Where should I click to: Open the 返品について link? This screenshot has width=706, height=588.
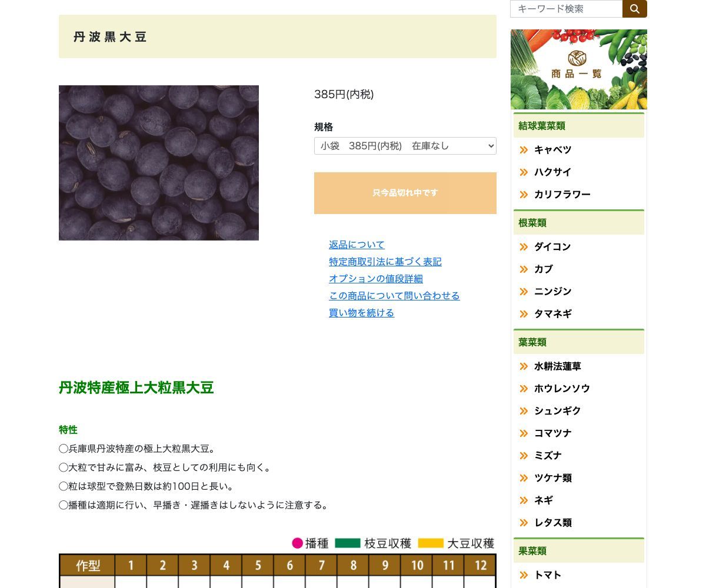coord(357,245)
